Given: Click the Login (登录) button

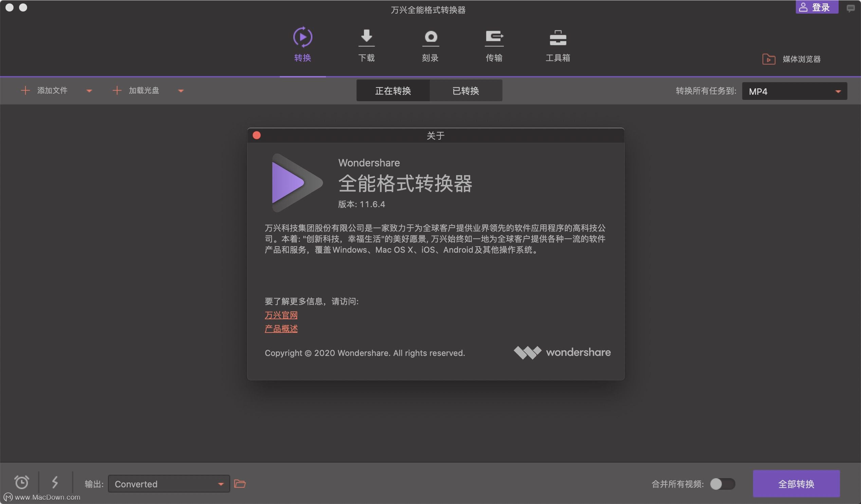Looking at the screenshot, I should point(817,7).
